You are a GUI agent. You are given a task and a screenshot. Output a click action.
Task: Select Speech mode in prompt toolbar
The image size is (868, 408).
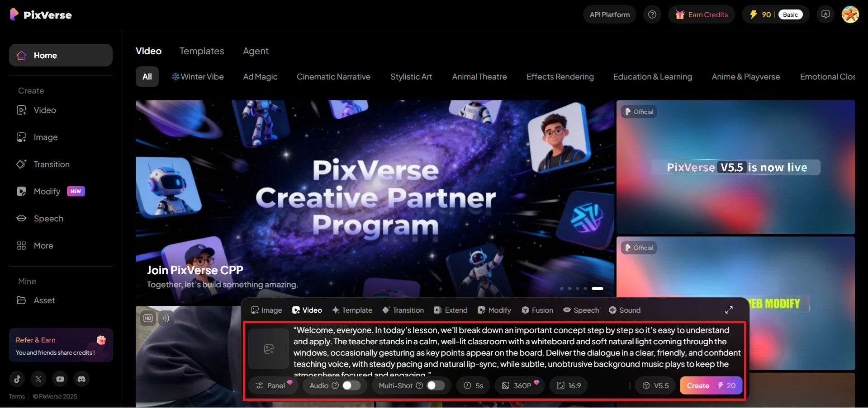click(x=581, y=310)
